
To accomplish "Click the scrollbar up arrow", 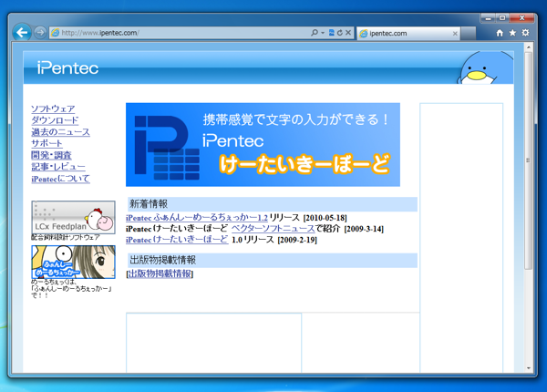I will click(529, 46).
